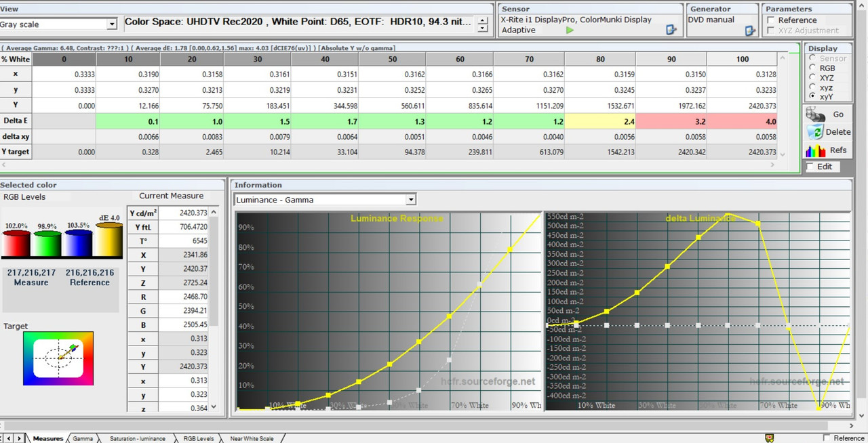Click the small status bar icon near Reference
868x443 pixels.
click(x=770, y=438)
